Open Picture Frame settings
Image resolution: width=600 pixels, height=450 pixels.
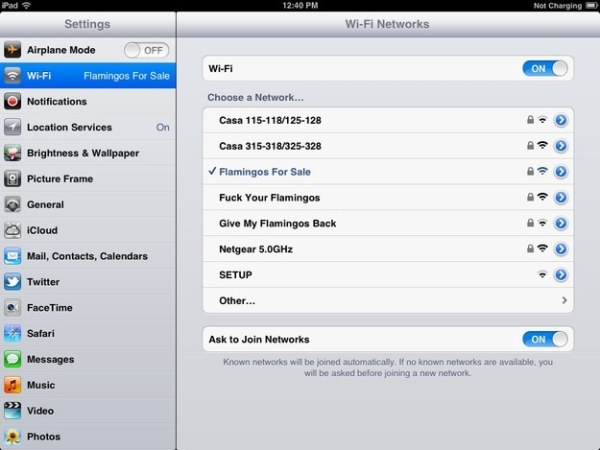click(x=88, y=179)
